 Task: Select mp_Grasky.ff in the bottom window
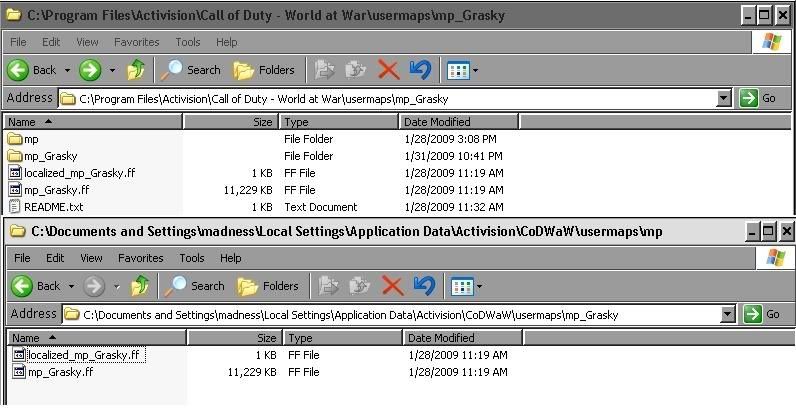[58, 372]
